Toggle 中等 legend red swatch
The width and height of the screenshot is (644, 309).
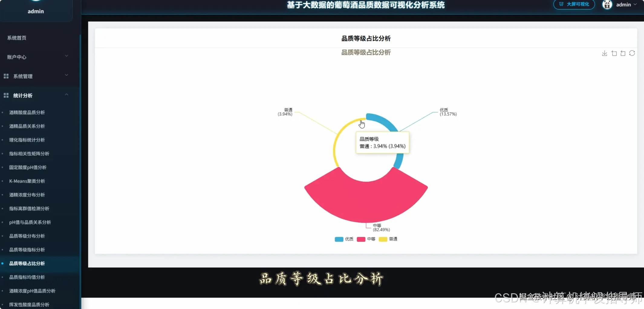pos(361,239)
